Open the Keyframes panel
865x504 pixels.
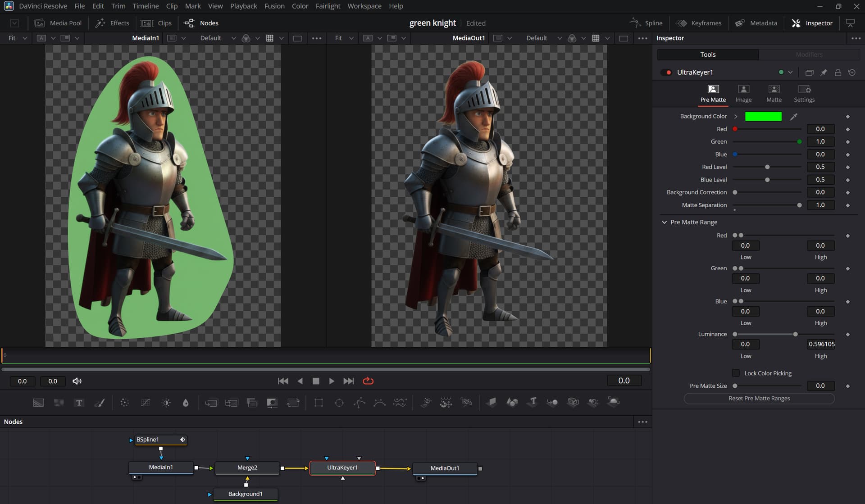(x=699, y=23)
